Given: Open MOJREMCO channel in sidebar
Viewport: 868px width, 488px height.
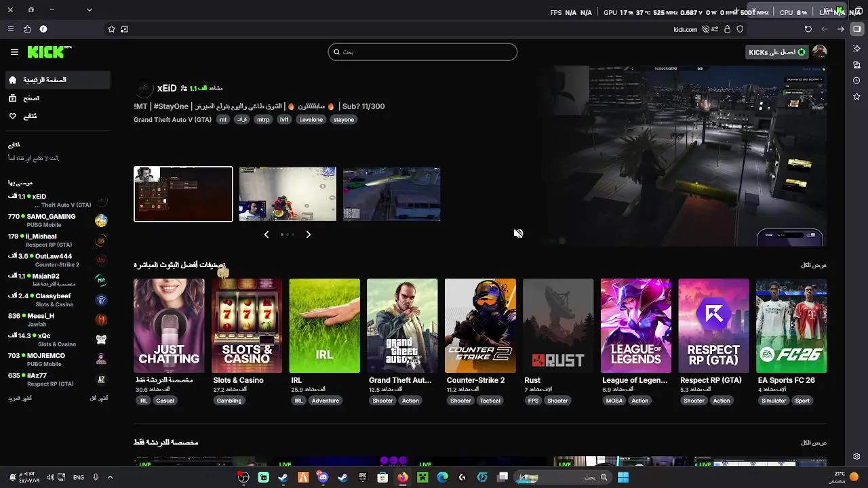Looking at the screenshot, I should [x=58, y=359].
